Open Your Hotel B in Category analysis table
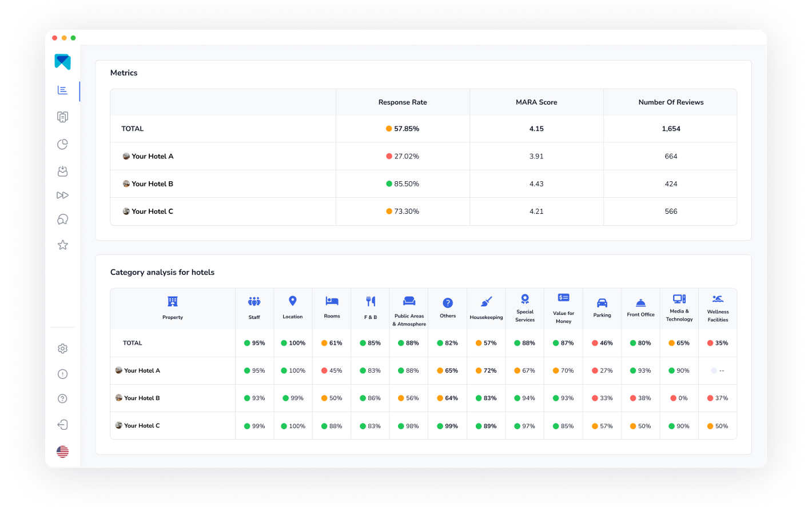 point(142,398)
